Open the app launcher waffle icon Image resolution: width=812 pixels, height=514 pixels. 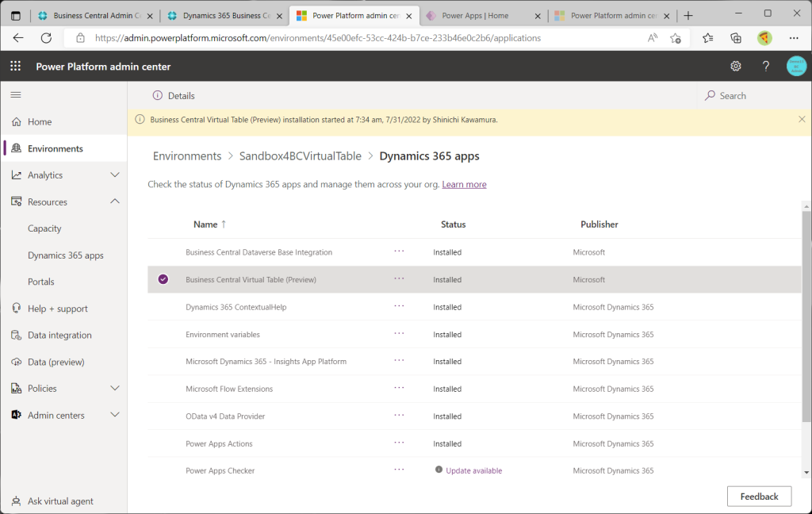[16, 67]
